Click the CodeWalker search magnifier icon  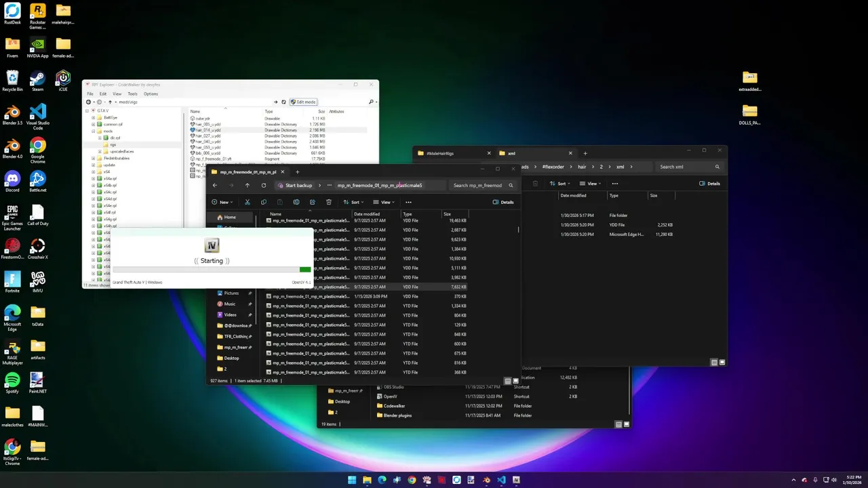click(x=372, y=102)
